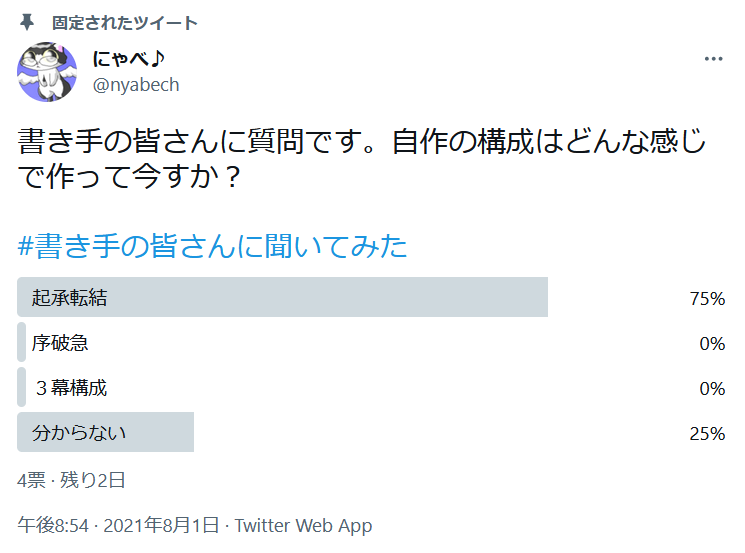Click the にゃべ♪ profile avatar
This screenshot has width=745, height=553.
point(47,73)
